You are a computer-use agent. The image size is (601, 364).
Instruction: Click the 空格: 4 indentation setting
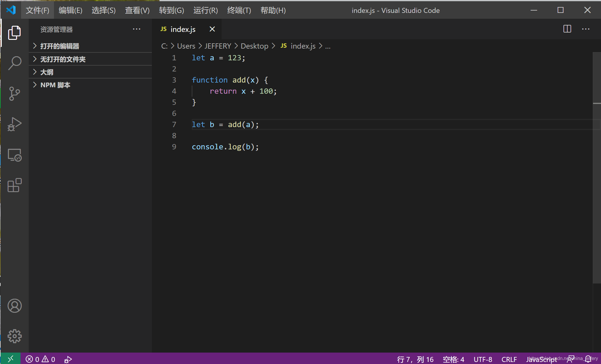tap(453, 359)
